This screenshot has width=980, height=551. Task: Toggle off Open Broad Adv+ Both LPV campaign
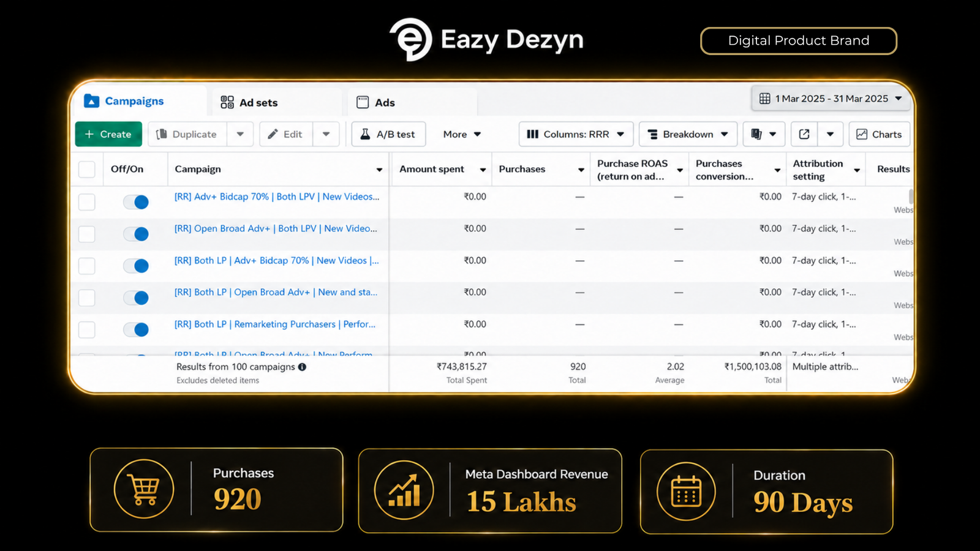click(x=136, y=234)
